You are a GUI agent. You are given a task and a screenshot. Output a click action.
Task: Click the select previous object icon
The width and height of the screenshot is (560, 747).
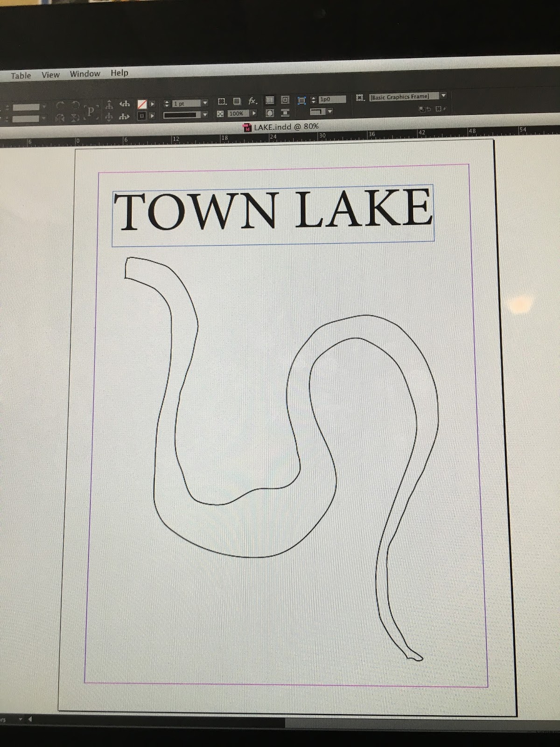tap(125, 104)
